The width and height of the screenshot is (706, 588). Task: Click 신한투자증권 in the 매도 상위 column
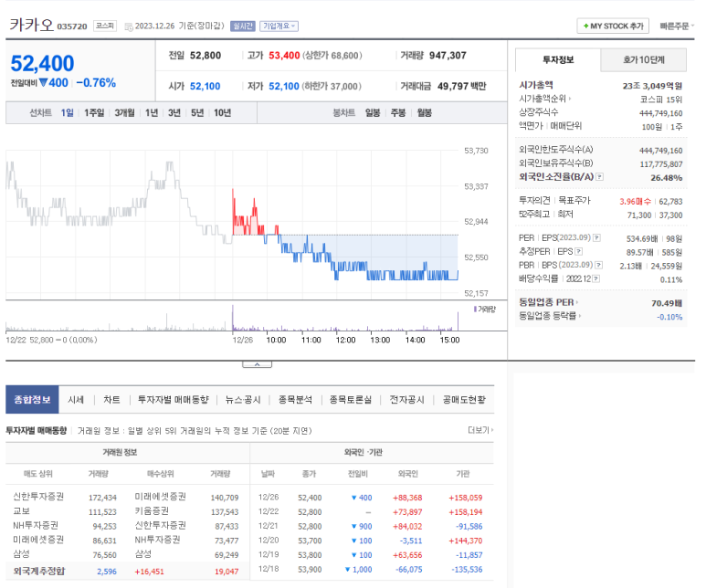click(38, 497)
